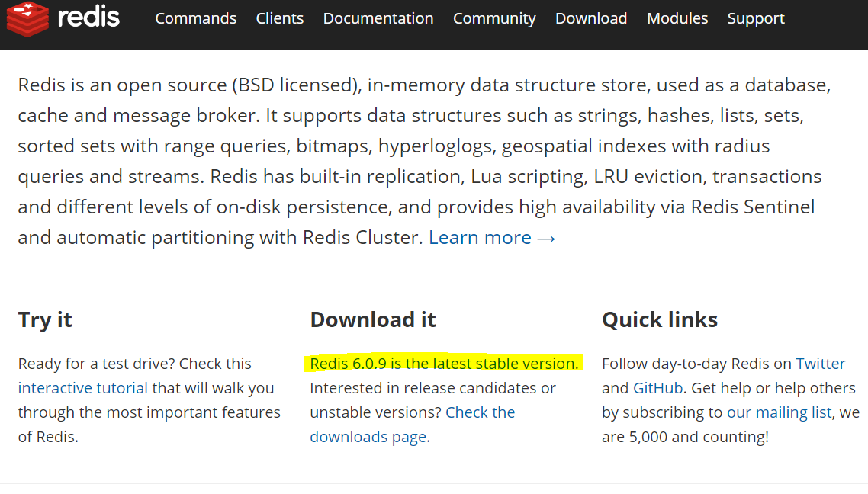The width and height of the screenshot is (868, 494).
Task: Open the Documentation page
Action: pos(378,18)
